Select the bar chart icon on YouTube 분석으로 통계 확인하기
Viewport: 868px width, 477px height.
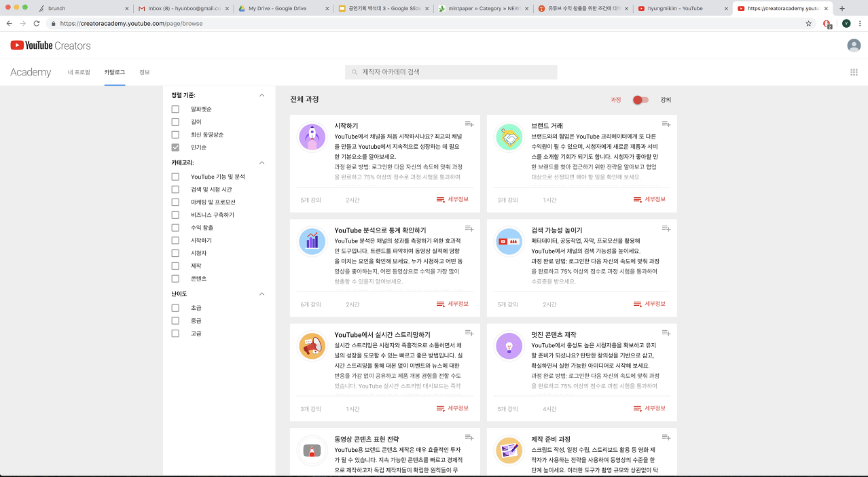[312, 241]
